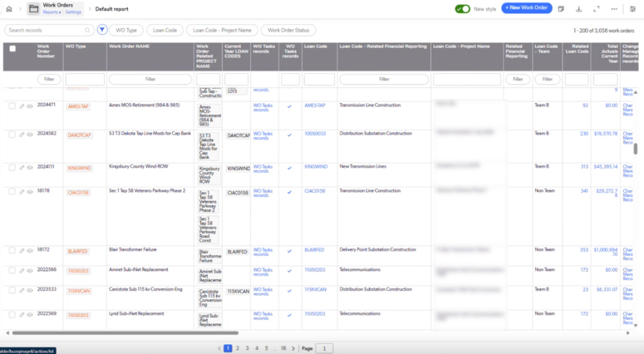Open the WO Type filter dropdown

[126, 30]
